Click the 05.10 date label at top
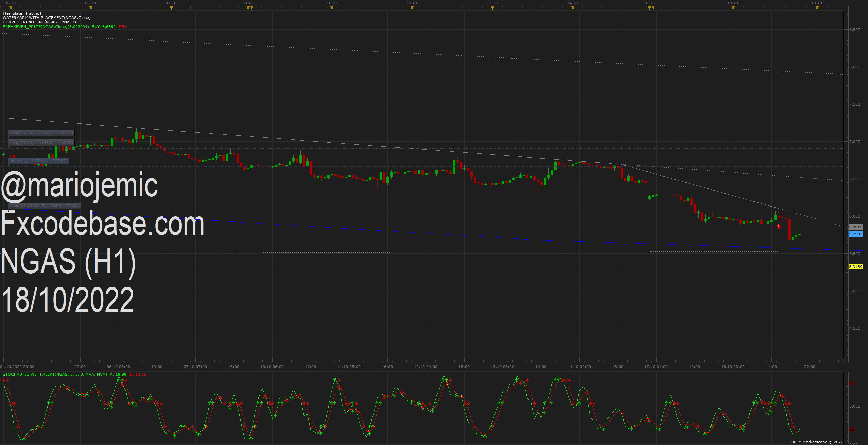This screenshot has height=445, width=868. [x=10, y=3]
